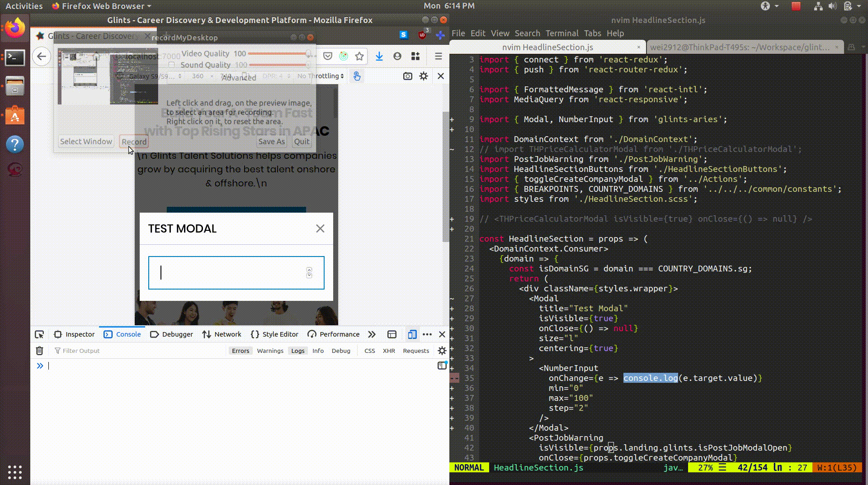Save page to Pocket icon

[328, 56]
